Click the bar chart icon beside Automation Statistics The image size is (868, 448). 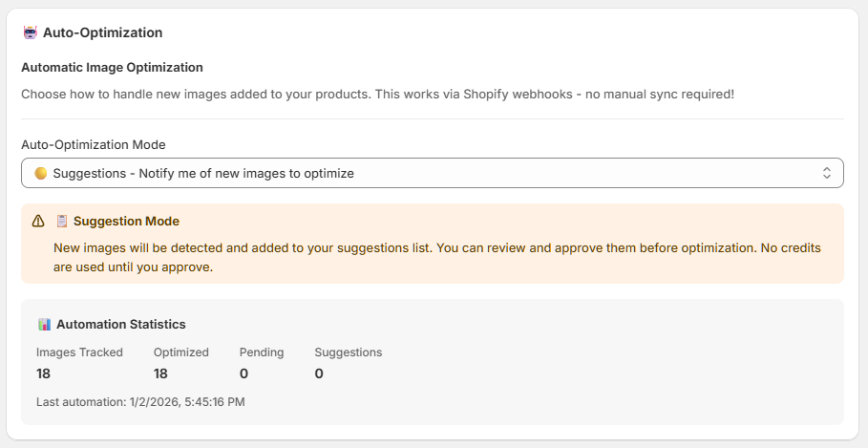pyautogui.click(x=44, y=324)
